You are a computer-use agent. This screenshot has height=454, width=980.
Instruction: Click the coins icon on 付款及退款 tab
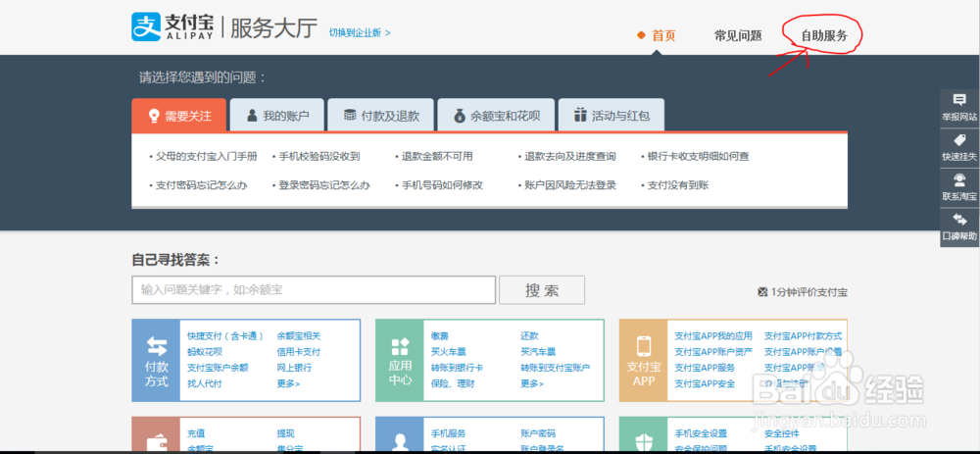point(350,116)
